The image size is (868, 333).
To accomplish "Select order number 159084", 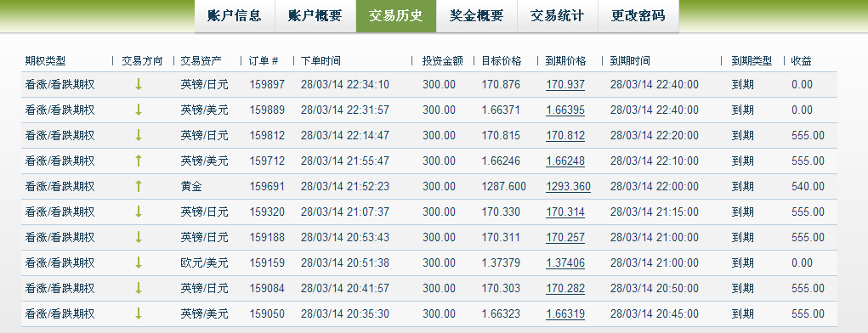I will (267, 288).
